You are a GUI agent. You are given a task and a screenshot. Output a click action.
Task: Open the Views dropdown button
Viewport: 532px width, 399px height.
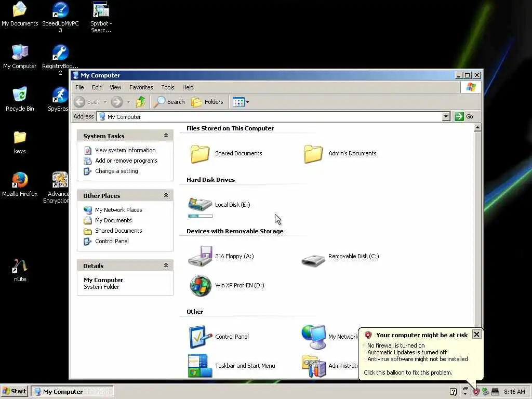(241, 102)
